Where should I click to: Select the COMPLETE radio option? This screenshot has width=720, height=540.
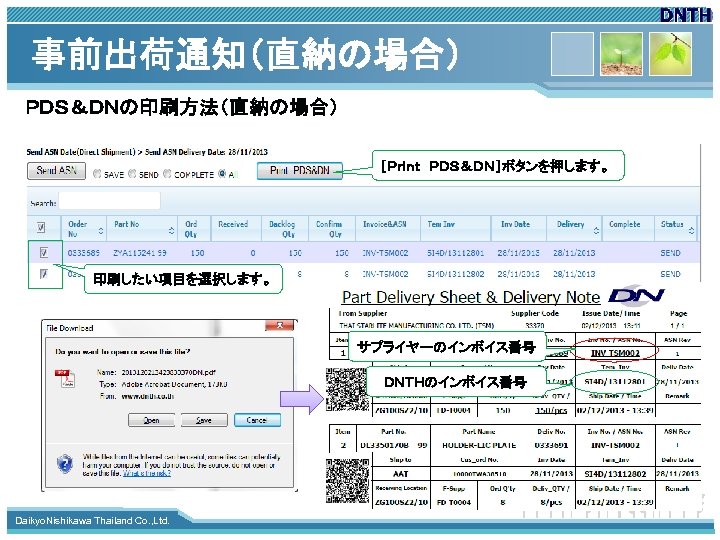click(x=167, y=174)
